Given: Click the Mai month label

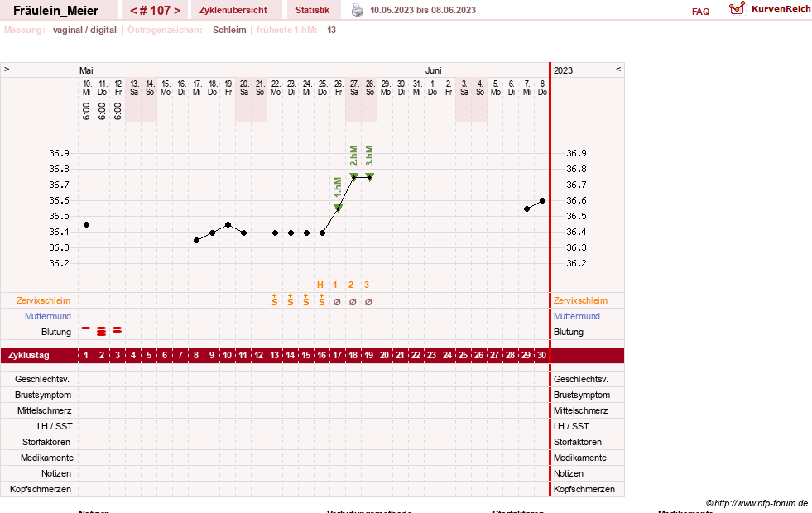Looking at the screenshot, I should [x=86, y=70].
